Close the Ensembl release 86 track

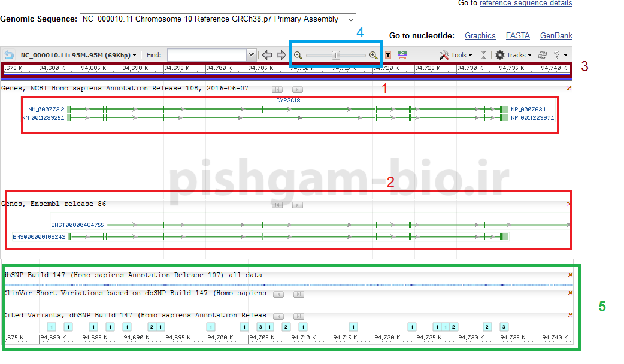tap(569, 204)
